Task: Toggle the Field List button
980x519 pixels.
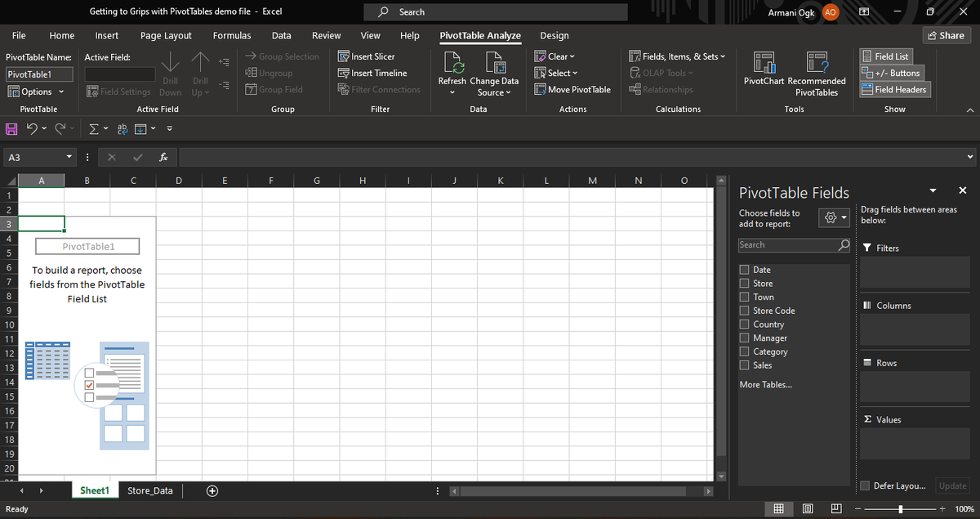Action: click(x=886, y=56)
